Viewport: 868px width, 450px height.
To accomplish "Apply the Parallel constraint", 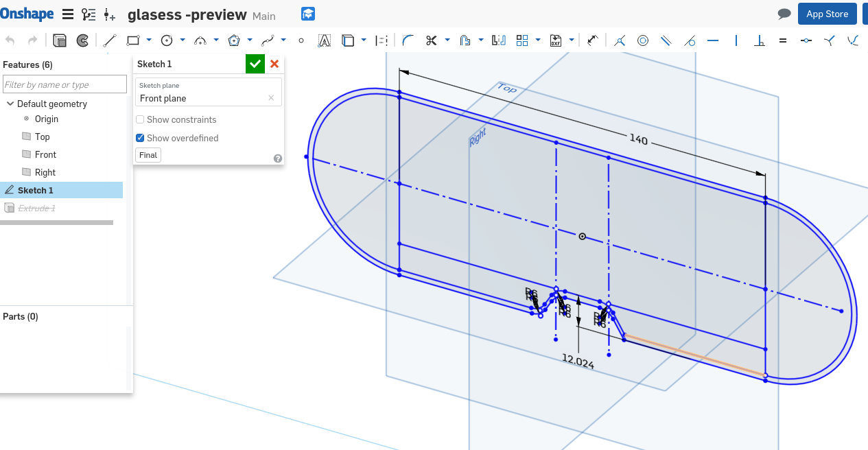I will [666, 40].
